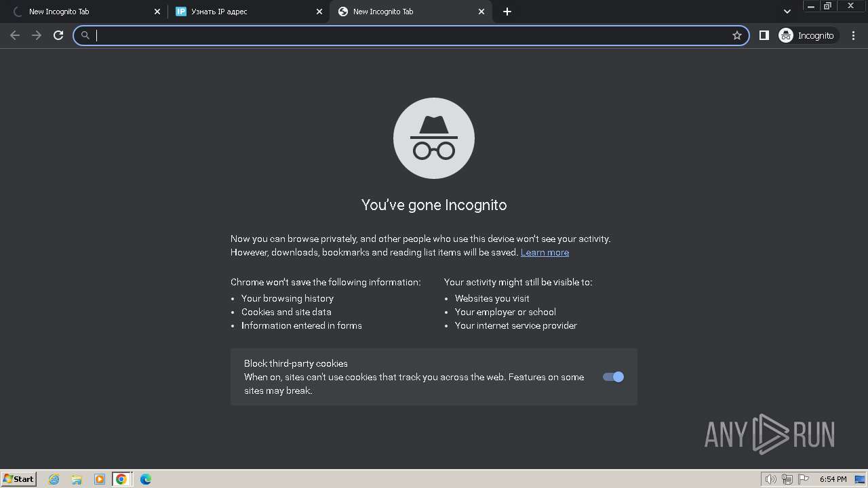This screenshot has height=488, width=868.
Task: Open the side panel icon
Action: (x=764, y=35)
